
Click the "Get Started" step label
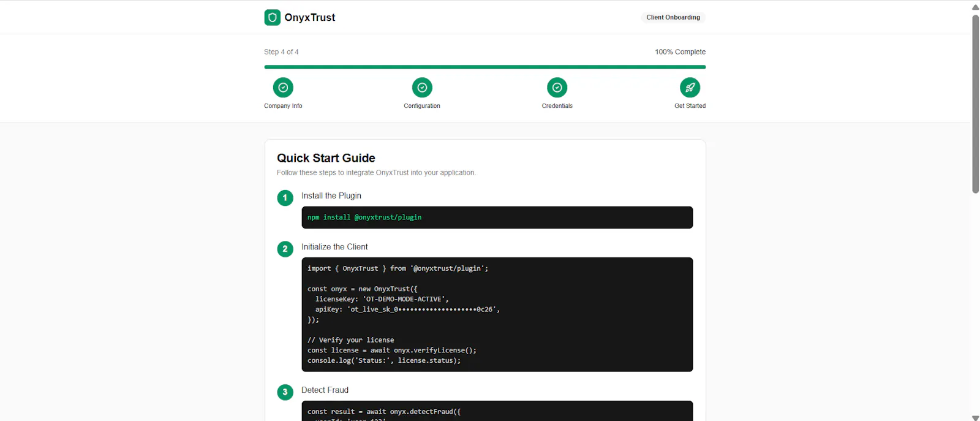(690, 106)
